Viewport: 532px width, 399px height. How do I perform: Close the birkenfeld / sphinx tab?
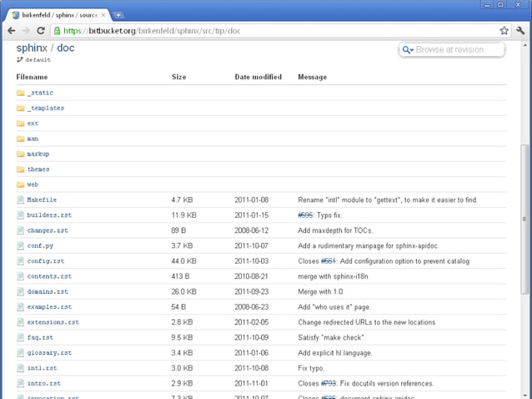point(104,14)
